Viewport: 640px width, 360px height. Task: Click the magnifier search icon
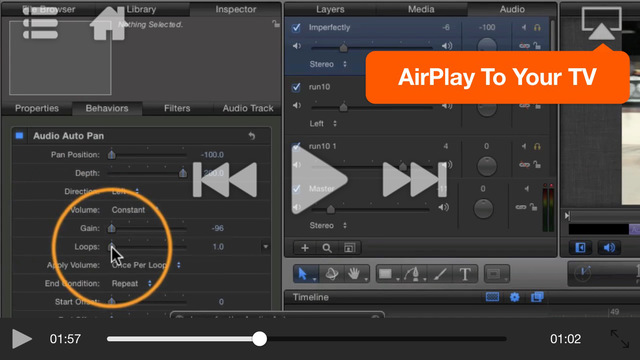(x=327, y=248)
